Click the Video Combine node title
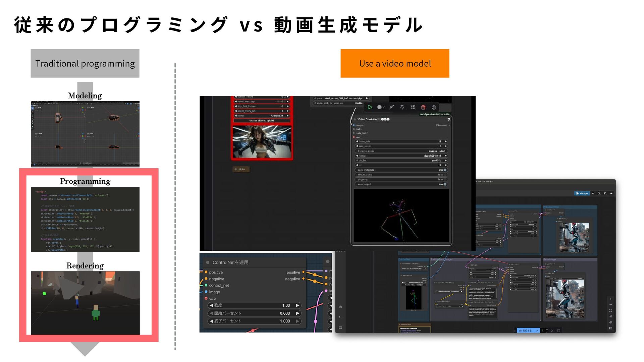The width and height of the screenshot is (644, 362). [367, 119]
